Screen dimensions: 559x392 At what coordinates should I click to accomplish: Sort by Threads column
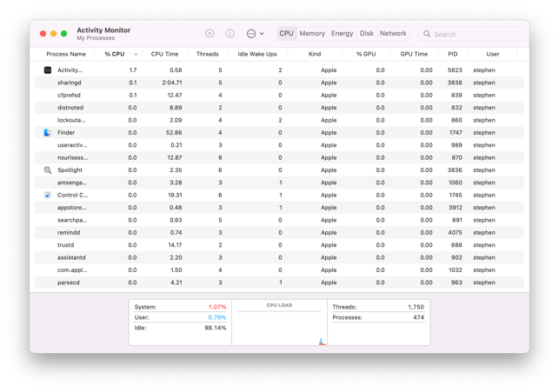(208, 54)
